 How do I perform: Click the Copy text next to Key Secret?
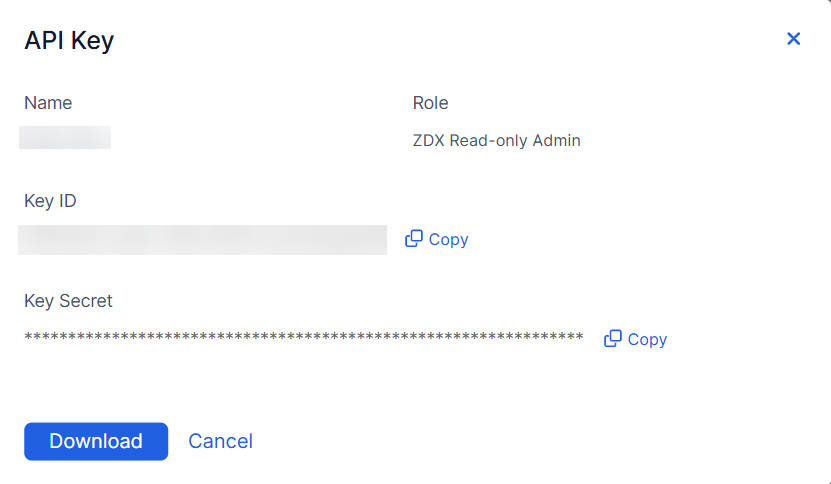point(647,340)
